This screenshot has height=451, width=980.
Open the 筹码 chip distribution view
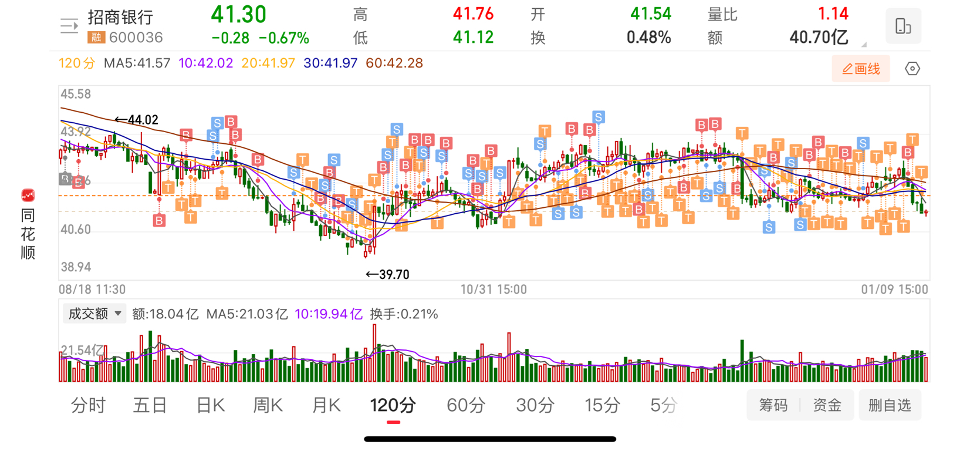(773, 405)
